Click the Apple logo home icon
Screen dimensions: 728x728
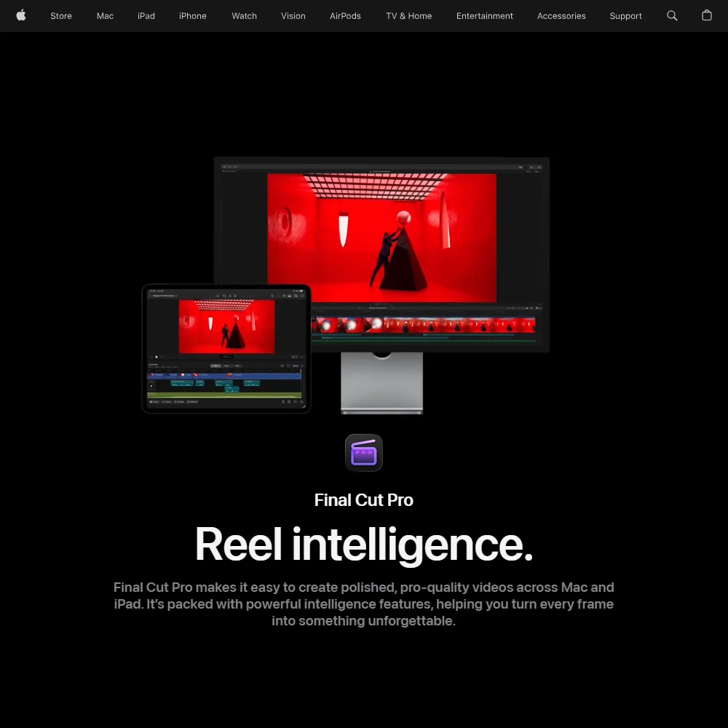click(x=21, y=16)
